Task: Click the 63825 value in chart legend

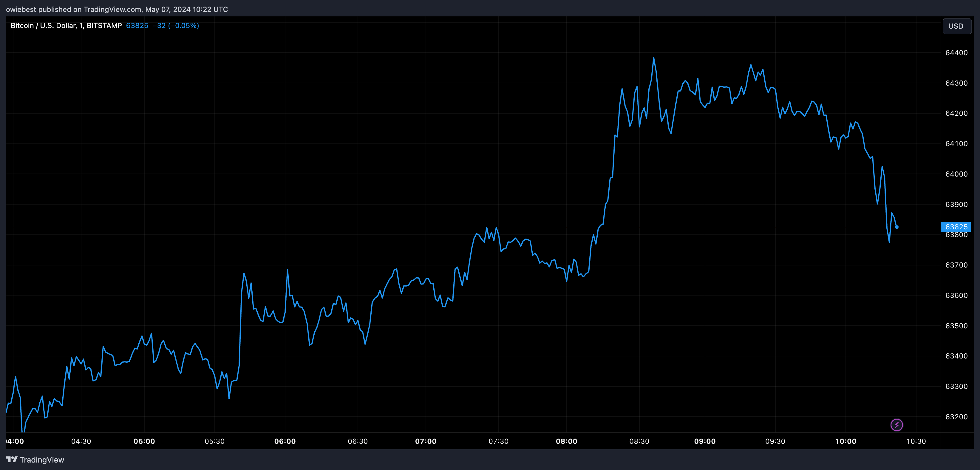Action: coord(137,25)
